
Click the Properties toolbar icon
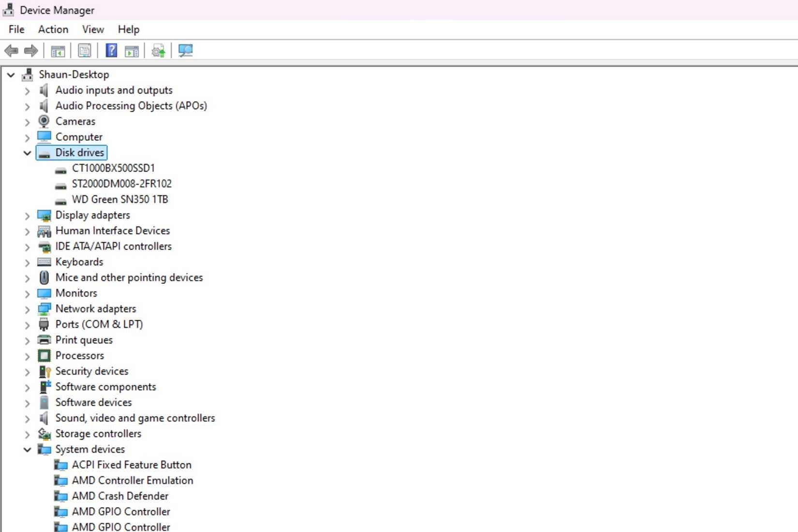85,51
